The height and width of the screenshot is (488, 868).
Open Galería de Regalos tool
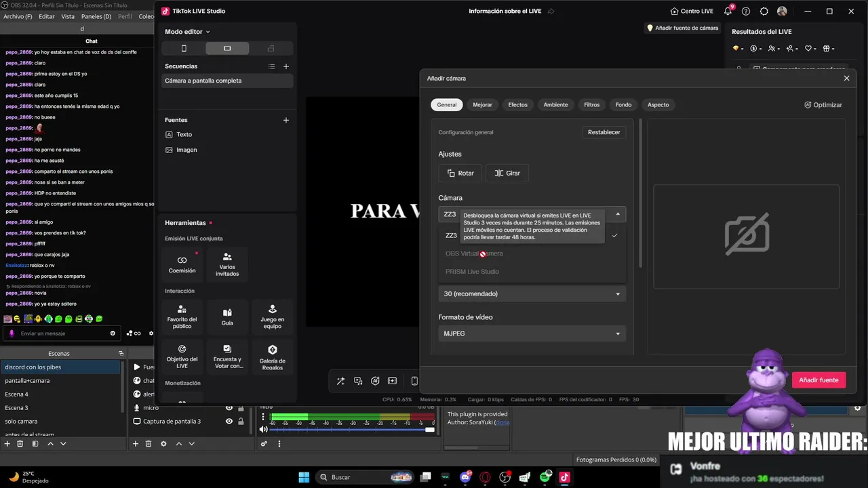click(273, 357)
